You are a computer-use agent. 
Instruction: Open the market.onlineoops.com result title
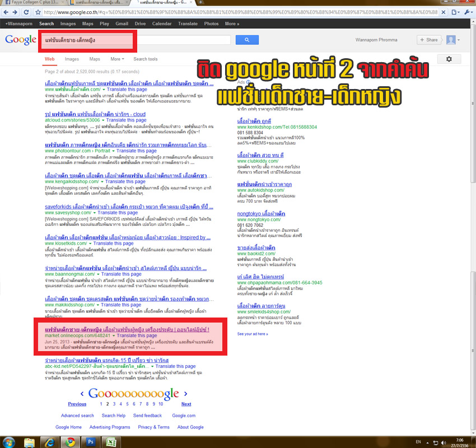127,329
